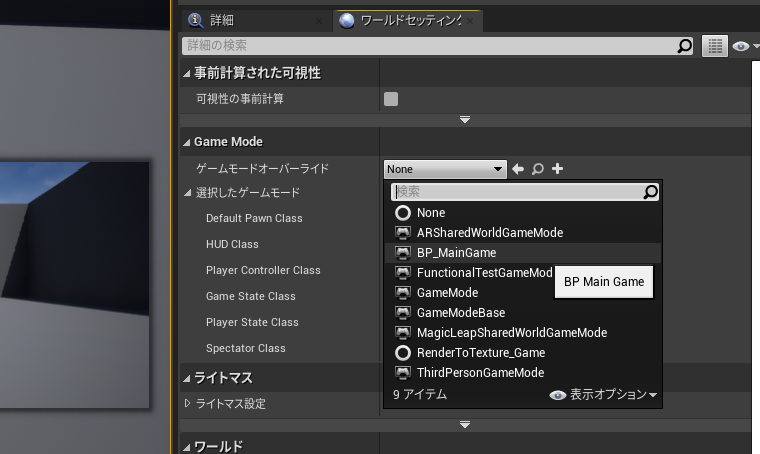Click the Player State Class label

(252, 322)
